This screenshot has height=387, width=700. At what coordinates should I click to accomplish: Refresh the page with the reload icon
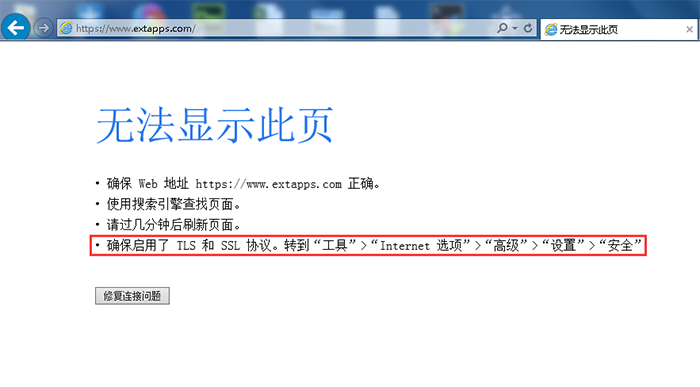[528, 28]
